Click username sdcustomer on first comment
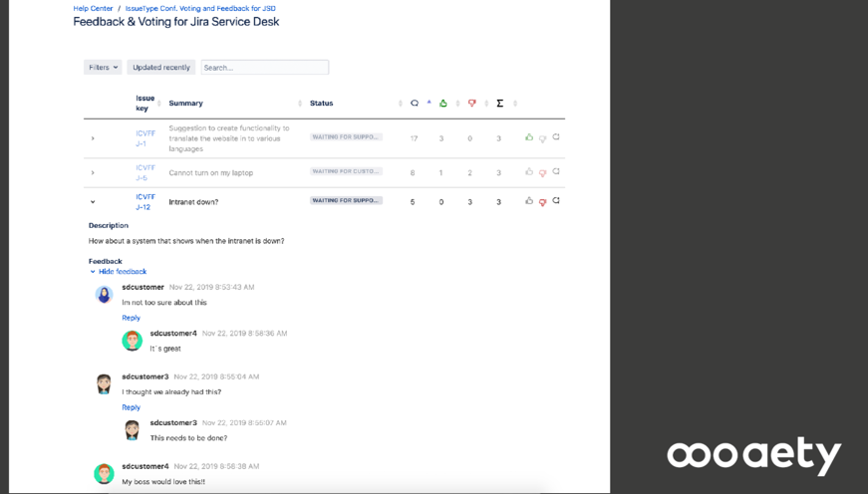The width and height of the screenshot is (868, 494). (x=143, y=287)
